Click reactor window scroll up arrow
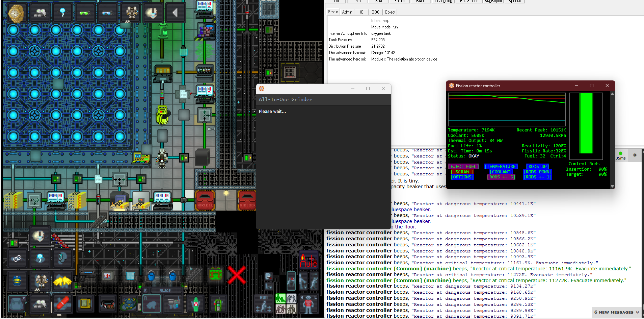This screenshot has height=319, width=644. [612, 94]
